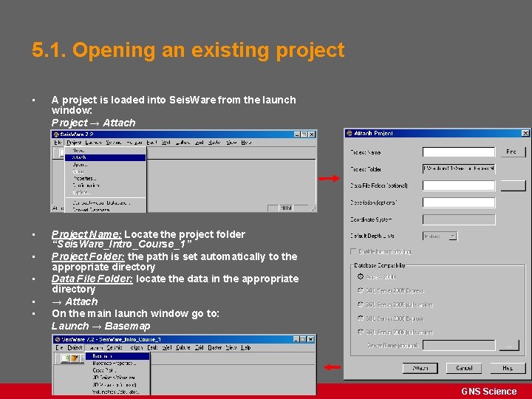Click the app icon in the SeisWare_Intro_Course_1 window title bar
Image resolution: width=532 pixels, height=399 pixels.
(58, 339)
